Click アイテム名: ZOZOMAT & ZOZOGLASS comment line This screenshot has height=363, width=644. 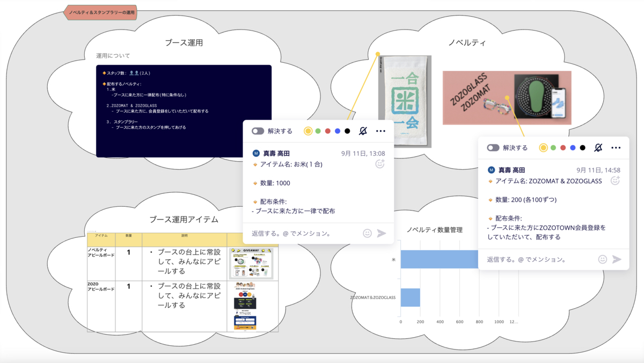point(548,181)
